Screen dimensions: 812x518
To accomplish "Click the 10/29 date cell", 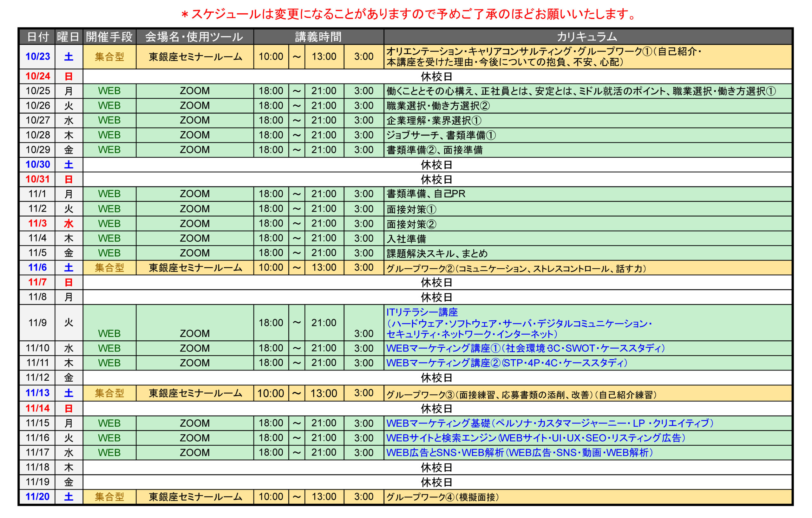I will 37,150.
